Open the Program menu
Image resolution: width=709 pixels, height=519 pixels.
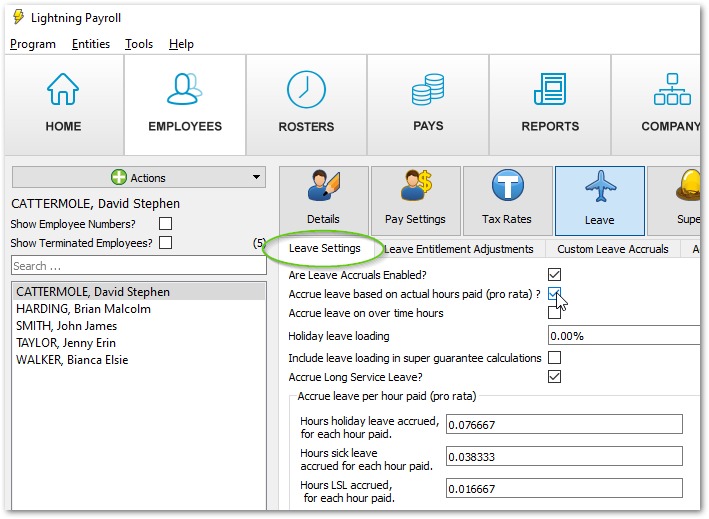point(33,44)
